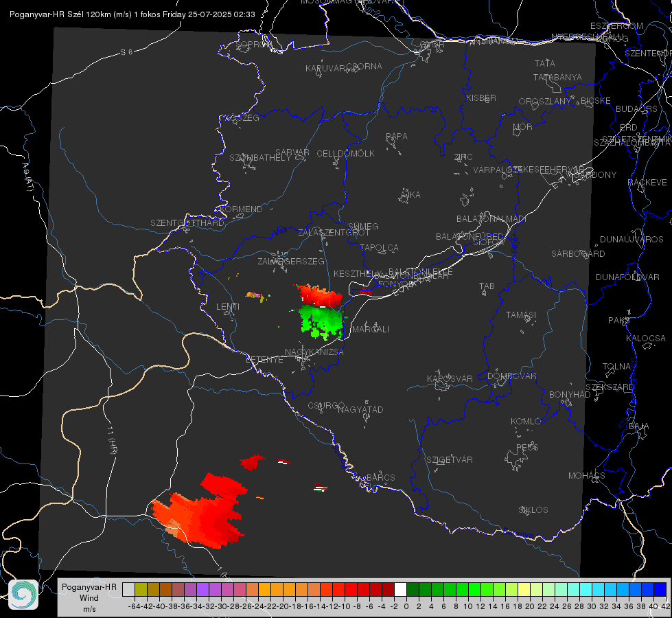Click the green wind echo west of Marcali

coord(321,323)
